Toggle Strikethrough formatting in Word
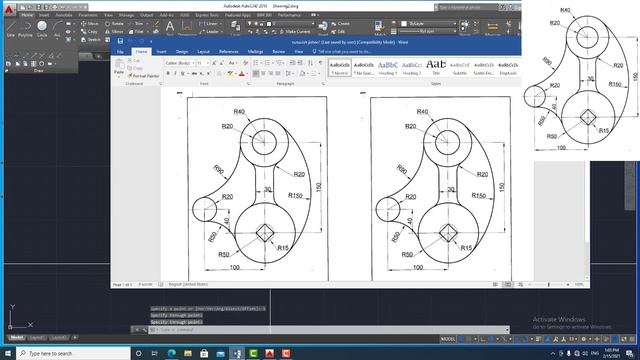This screenshot has width=640, height=360. [194, 73]
